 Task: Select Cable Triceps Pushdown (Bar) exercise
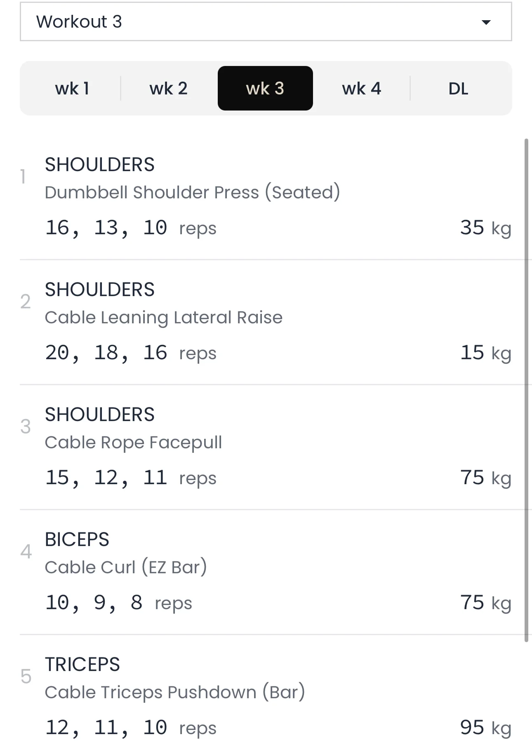(175, 692)
